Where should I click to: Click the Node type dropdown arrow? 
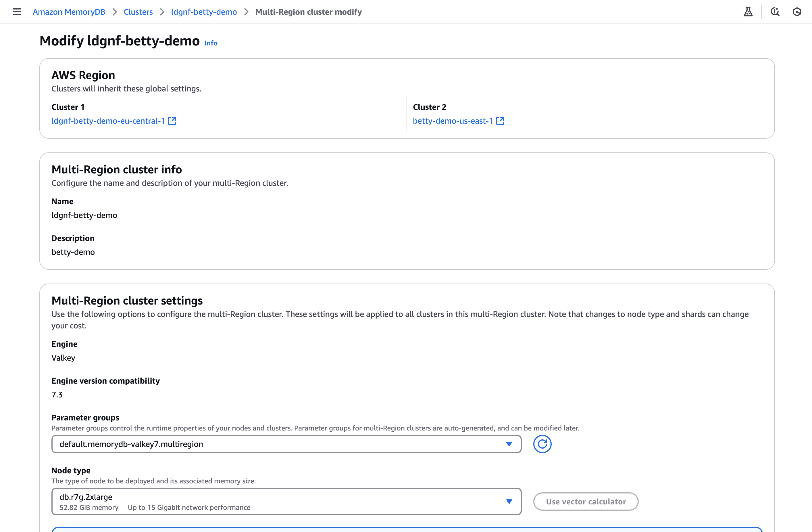pos(509,501)
